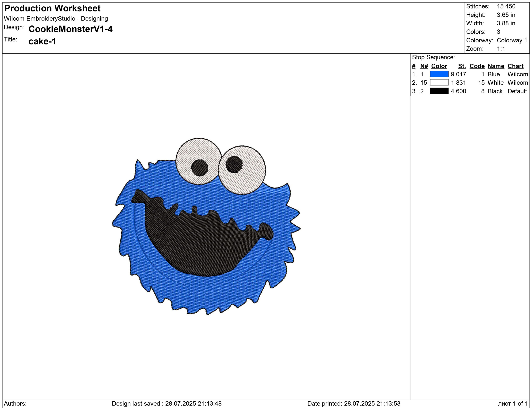Click the Black thread name entry
This screenshot has height=409, width=532.
pyautogui.click(x=495, y=91)
